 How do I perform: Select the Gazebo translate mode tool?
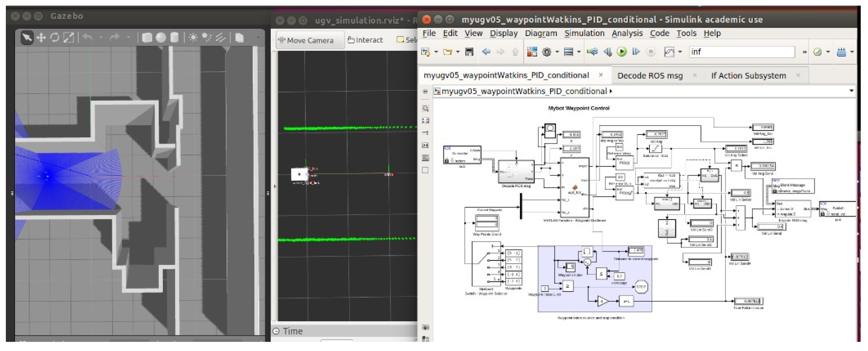point(41,37)
